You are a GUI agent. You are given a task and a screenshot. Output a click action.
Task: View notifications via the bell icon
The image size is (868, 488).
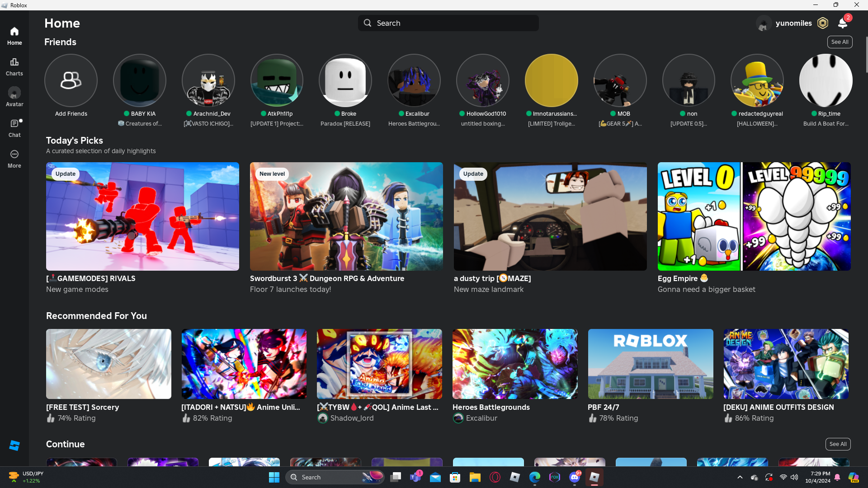(x=843, y=23)
